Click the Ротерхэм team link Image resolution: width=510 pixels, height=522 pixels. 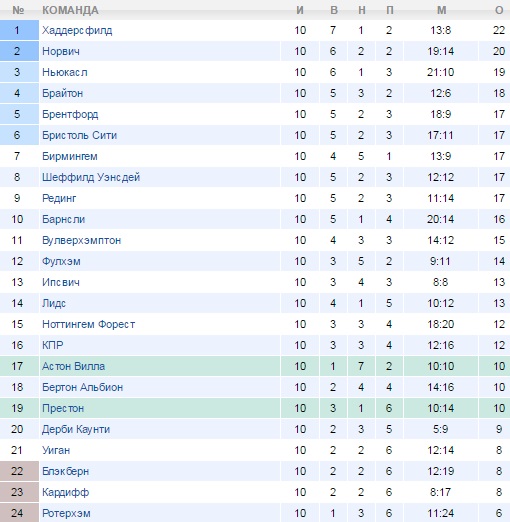(x=66, y=513)
